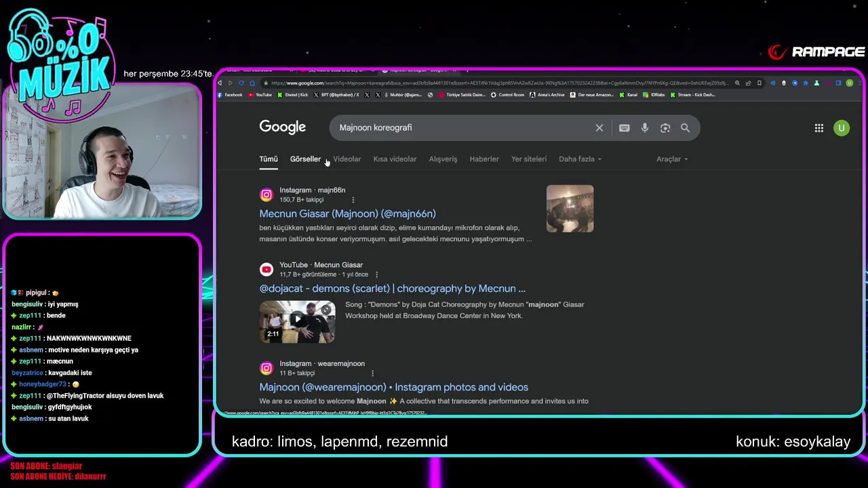This screenshot has height=488, width=868.
Task: Open the browser profile avatar
Action: coord(849,83)
